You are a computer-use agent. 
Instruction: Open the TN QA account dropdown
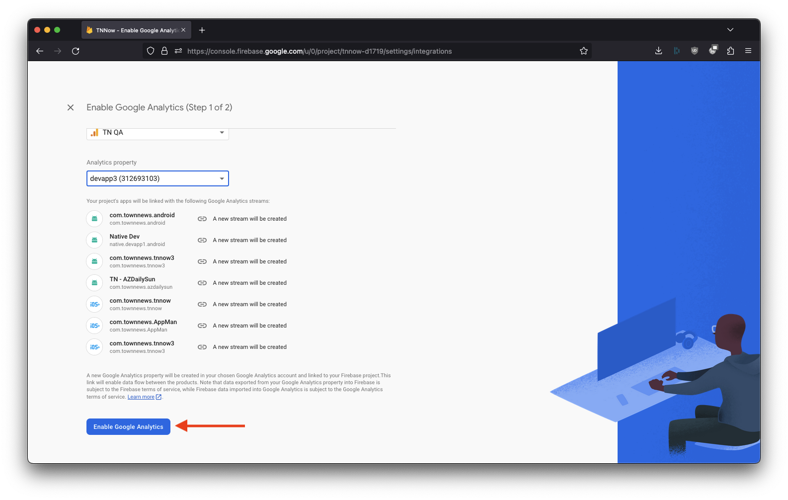pos(158,132)
